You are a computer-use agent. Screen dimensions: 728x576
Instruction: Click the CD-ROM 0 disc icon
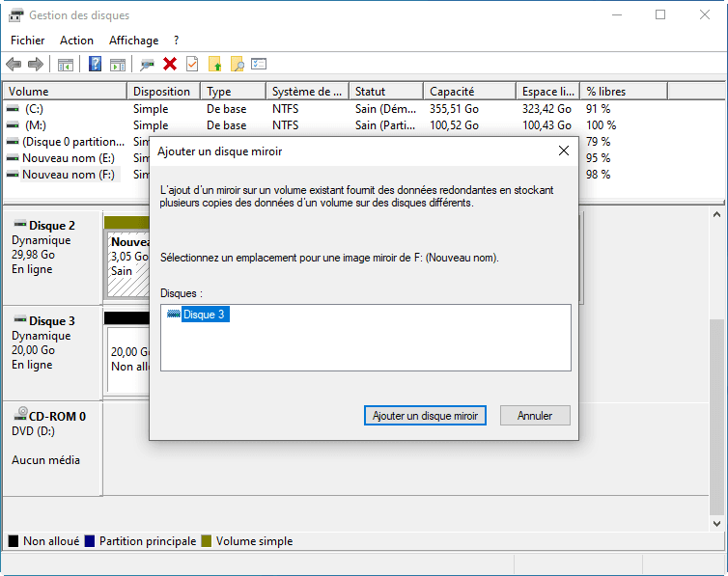coord(21,413)
